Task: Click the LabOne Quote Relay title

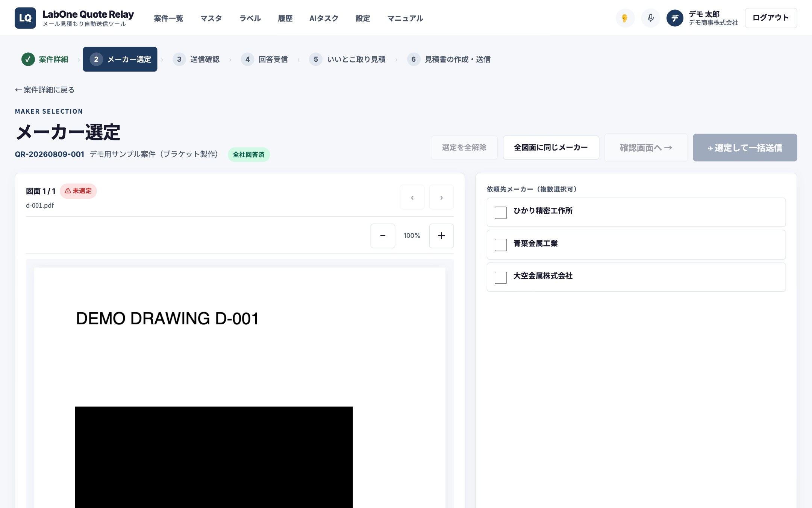Action: pos(88,14)
